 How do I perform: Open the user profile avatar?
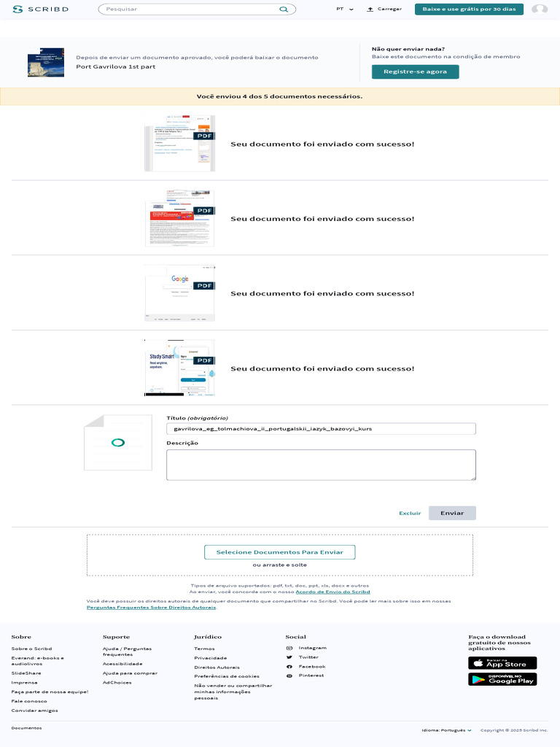(x=540, y=9)
